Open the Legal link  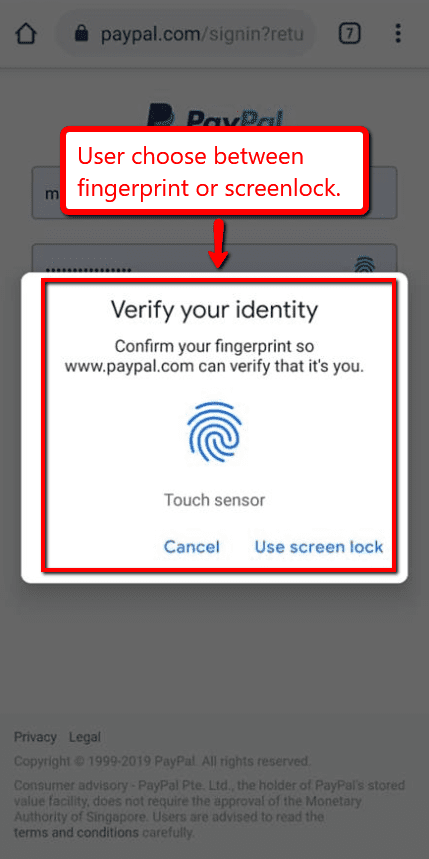pyautogui.click(x=84, y=737)
